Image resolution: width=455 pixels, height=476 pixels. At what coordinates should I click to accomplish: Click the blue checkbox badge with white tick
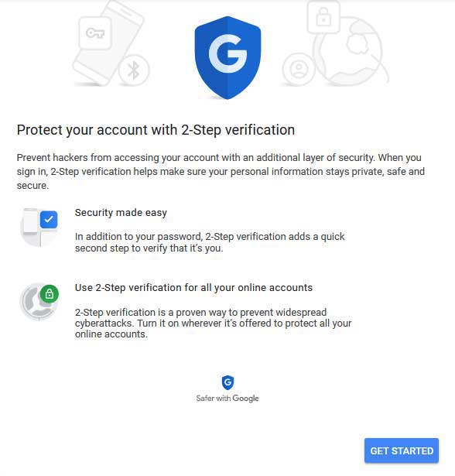click(49, 219)
